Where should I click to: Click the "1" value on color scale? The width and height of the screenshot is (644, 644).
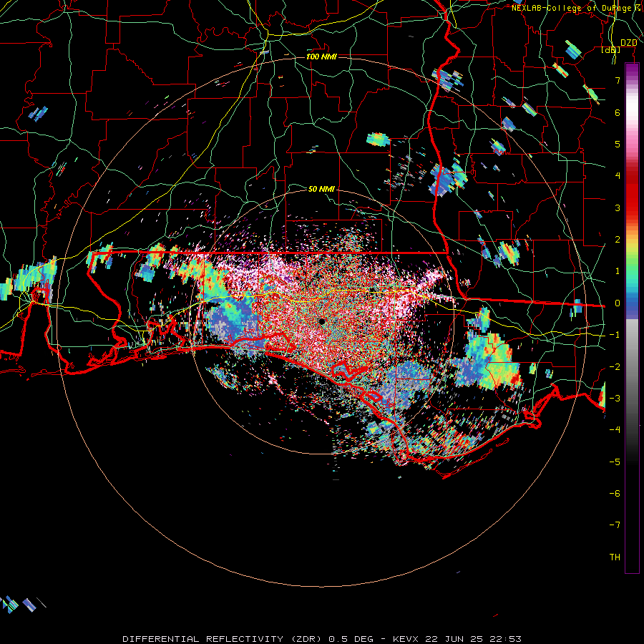[x=618, y=271]
